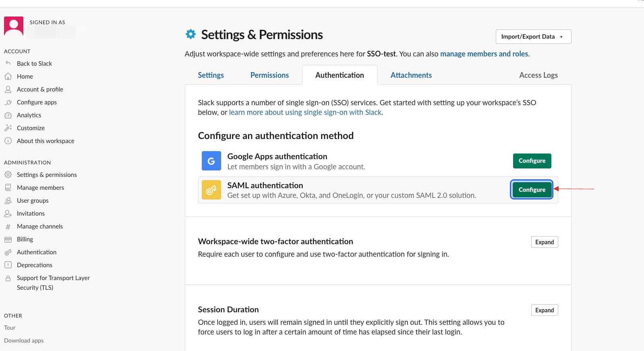Image resolution: width=644 pixels, height=351 pixels.
Task: Configure Google Apps authentication
Action: pyautogui.click(x=532, y=161)
